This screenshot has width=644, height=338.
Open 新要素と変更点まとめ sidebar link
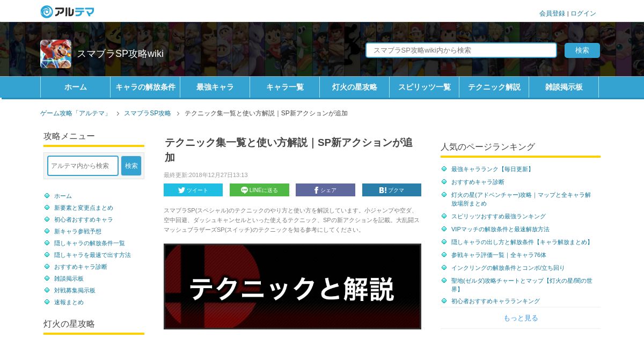(84, 208)
